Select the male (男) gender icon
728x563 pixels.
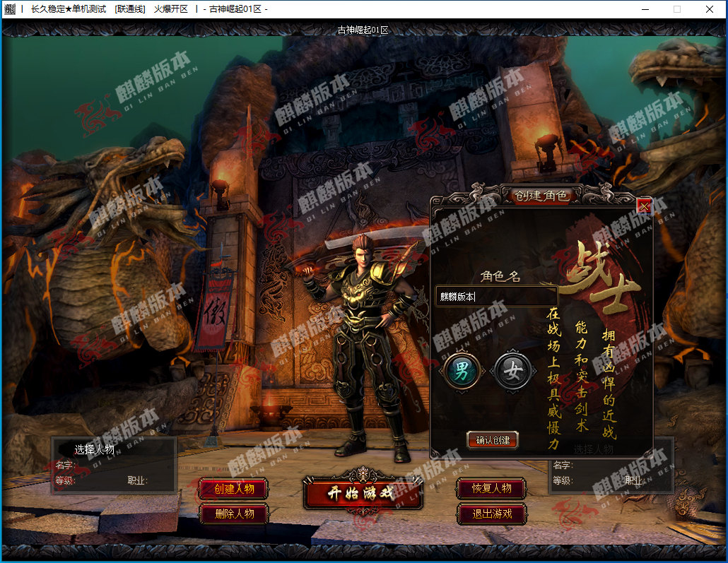coord(462,371)
